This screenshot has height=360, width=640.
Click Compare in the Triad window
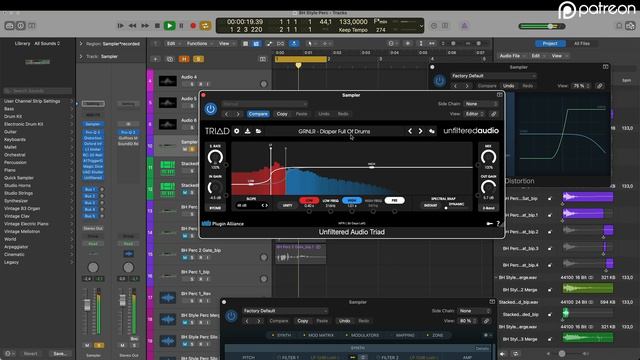[258, 114]
